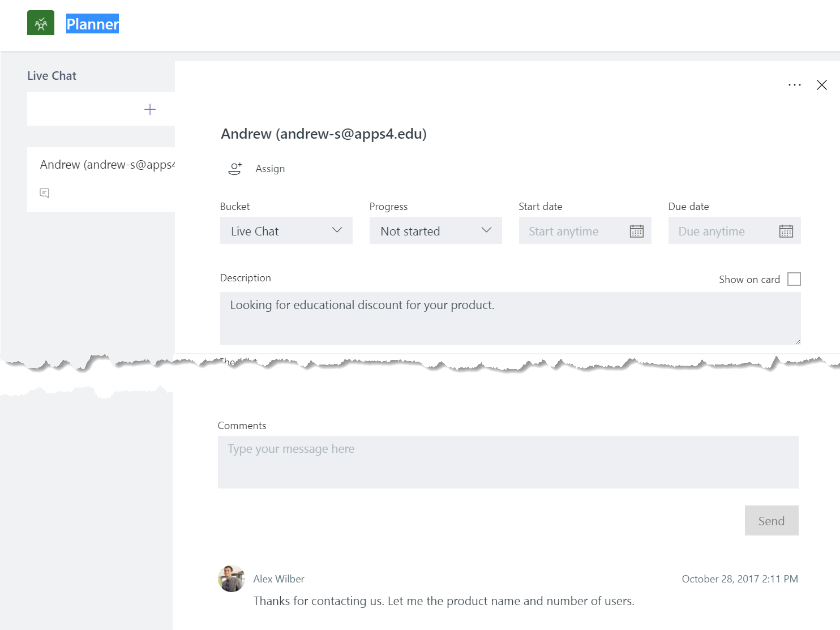The height and width of the screenshot is (630, 840).
Task: Edit the Description text area
Action: 509,318
